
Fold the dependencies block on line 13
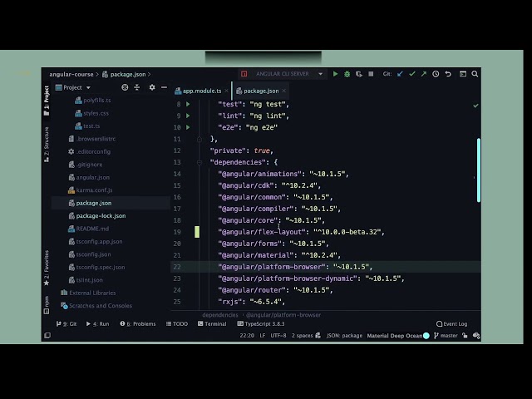(199, 162)
